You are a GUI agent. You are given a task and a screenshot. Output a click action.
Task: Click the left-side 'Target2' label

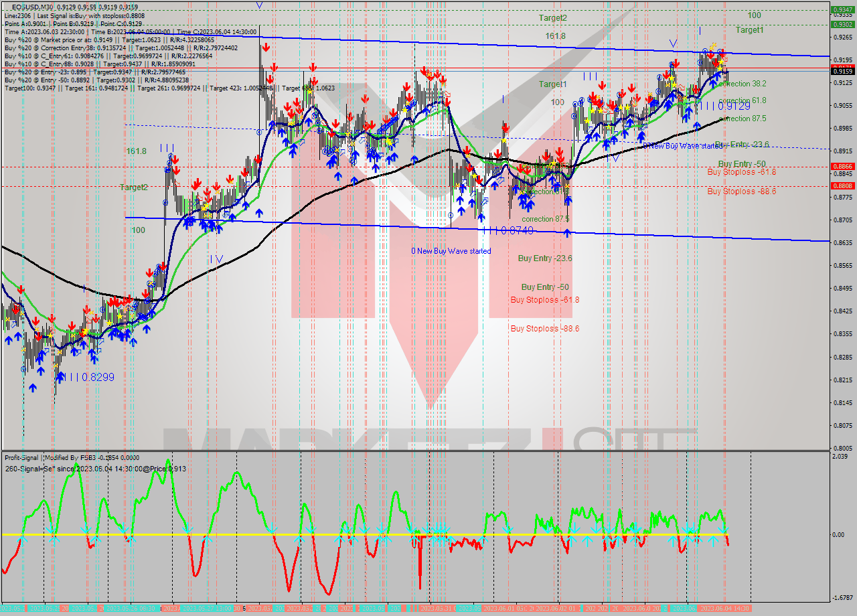[134, 187]
